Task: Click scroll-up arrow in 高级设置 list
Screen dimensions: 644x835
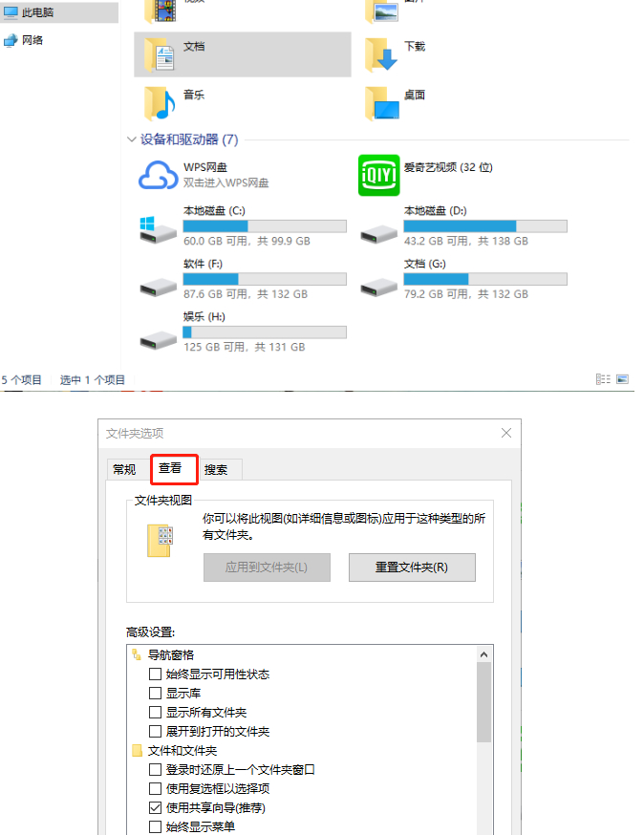Action: click(x=483, y=654)
